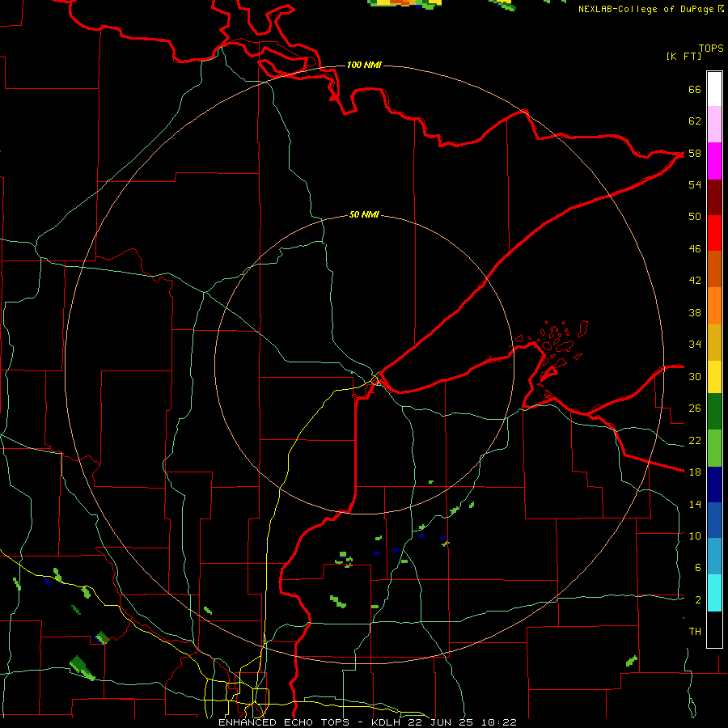728x728 pixels.
Task: Click the legend value 14
Action: click(695, 504)
